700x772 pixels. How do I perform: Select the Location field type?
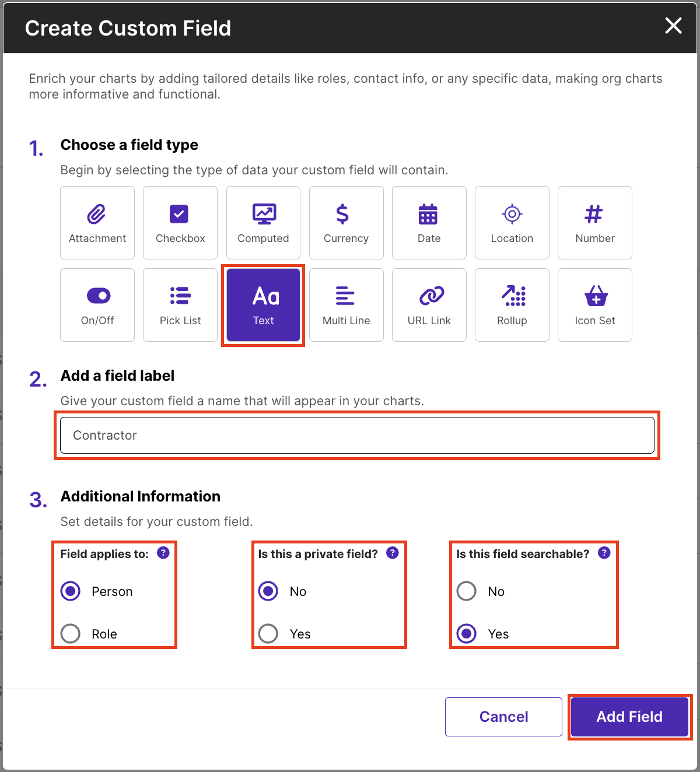coord(512,223)
